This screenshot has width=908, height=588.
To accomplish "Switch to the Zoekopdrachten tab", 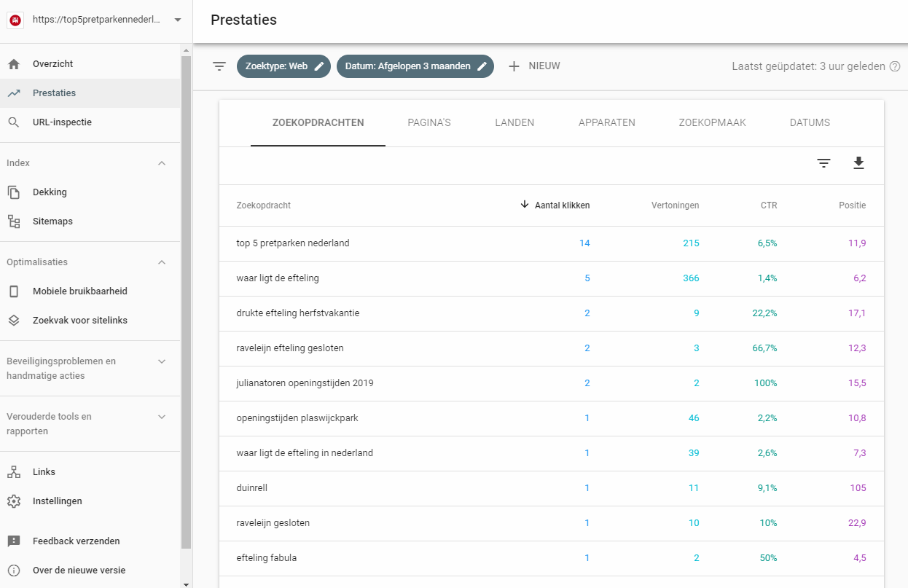I will tap(318, 123).
